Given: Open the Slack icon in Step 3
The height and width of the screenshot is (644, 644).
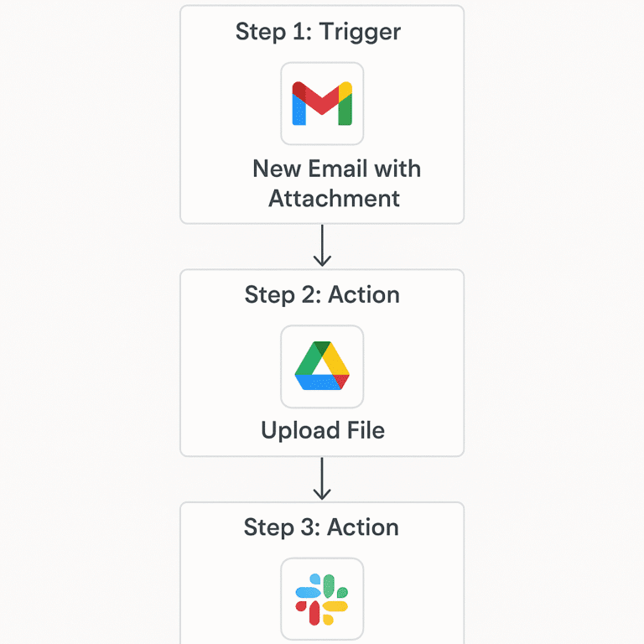Looking at the screenshot, I should (322, 599).
